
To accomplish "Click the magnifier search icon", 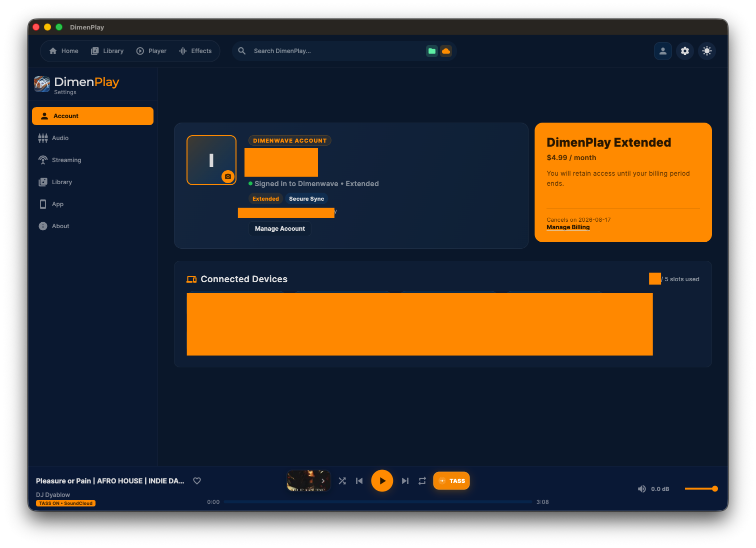I will point(242,51).
